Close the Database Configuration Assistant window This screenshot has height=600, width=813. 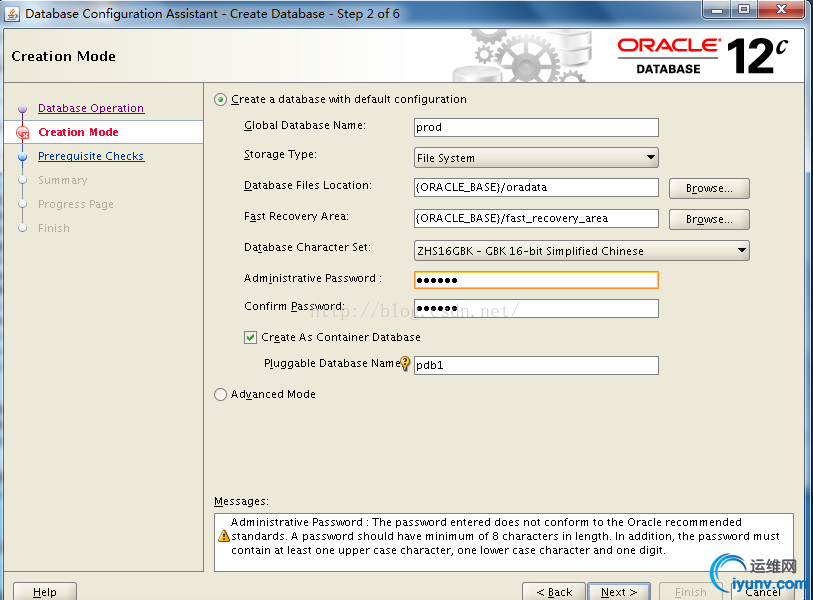point(781,9)
